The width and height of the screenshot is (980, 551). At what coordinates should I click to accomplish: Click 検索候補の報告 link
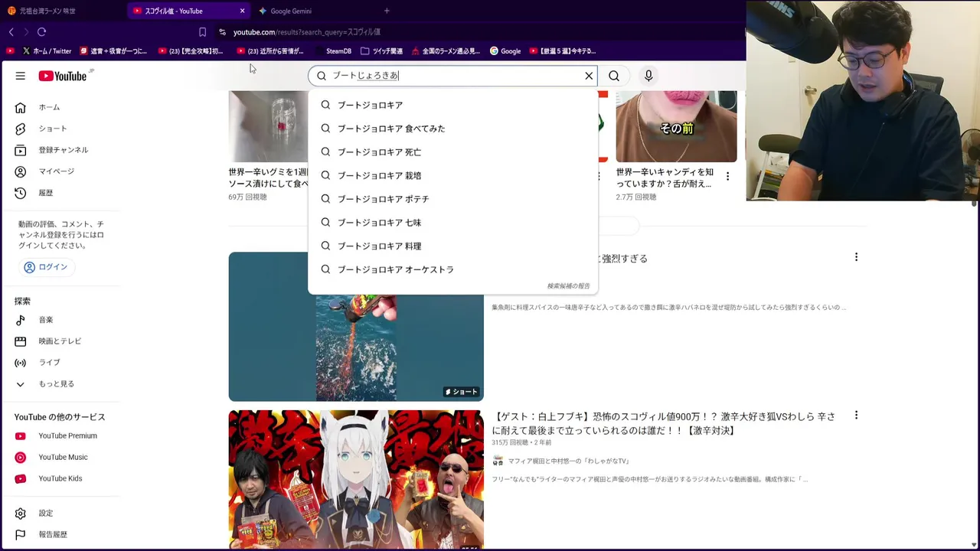(568, 286)
